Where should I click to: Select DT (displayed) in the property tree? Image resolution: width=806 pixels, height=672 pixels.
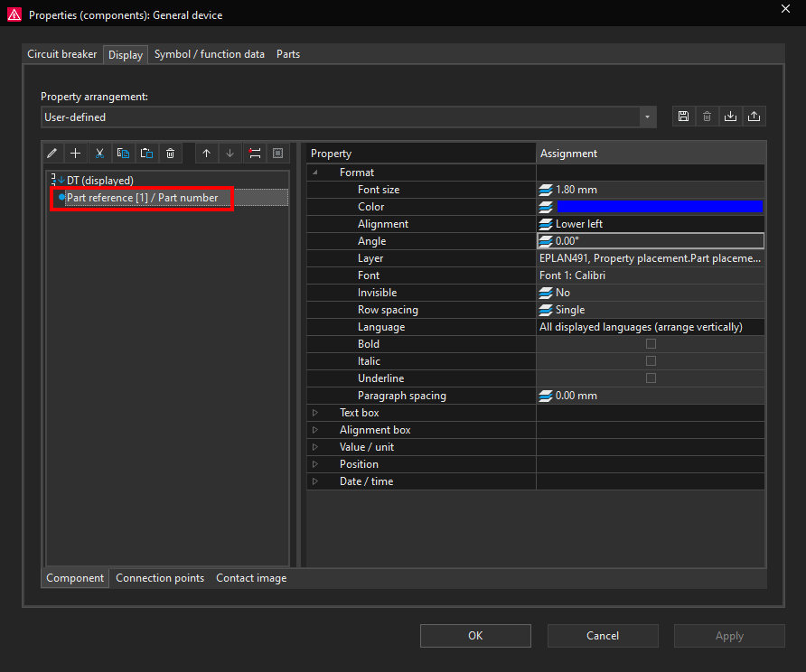pyautogui.click(x=99, y=181)
